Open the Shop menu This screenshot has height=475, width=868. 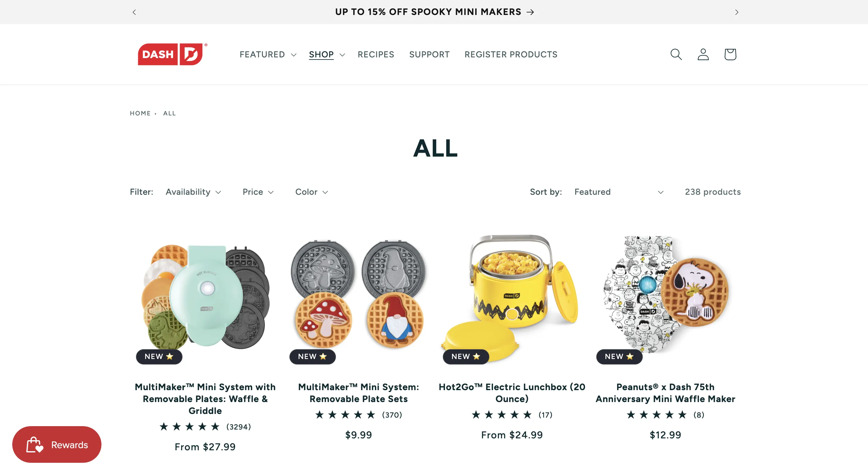[327, 55]
